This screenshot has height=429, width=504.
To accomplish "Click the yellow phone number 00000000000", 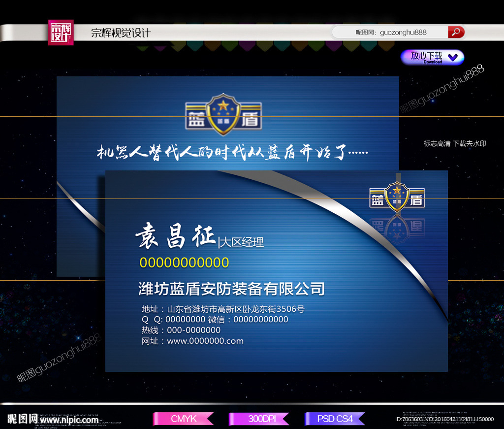I will (x=184, y=263).
